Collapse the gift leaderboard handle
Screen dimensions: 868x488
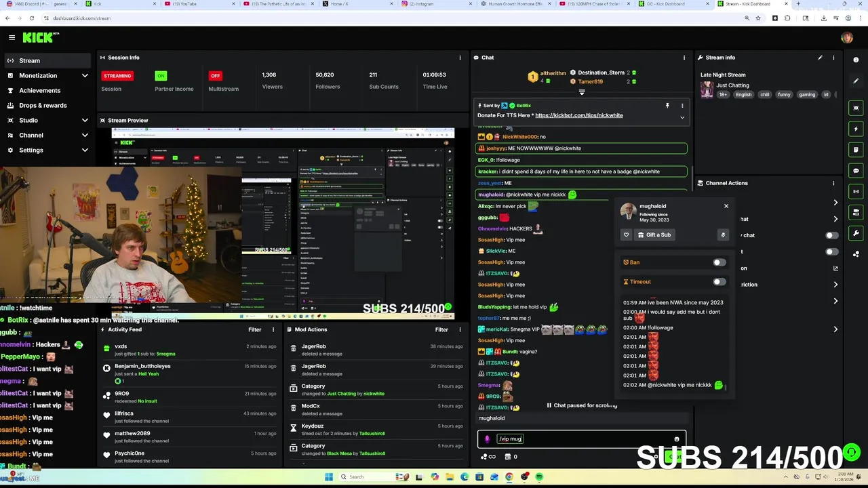(581, 92)
